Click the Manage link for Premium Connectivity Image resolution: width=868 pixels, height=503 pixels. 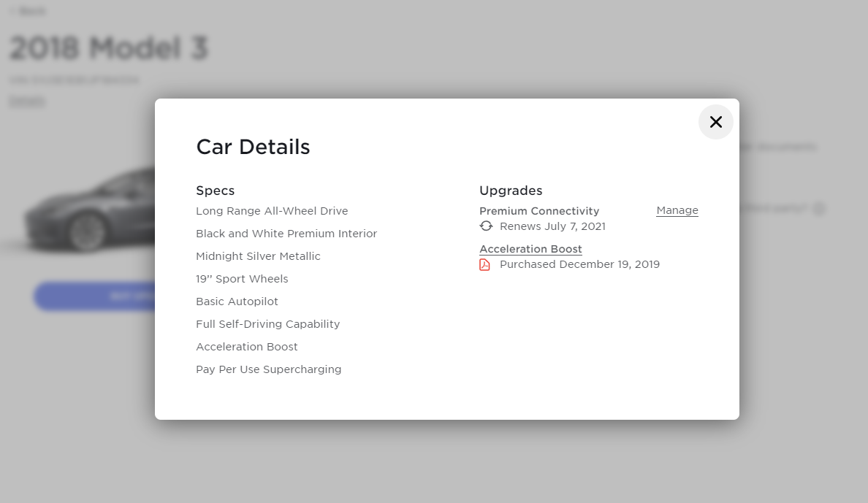pos(677,210)
